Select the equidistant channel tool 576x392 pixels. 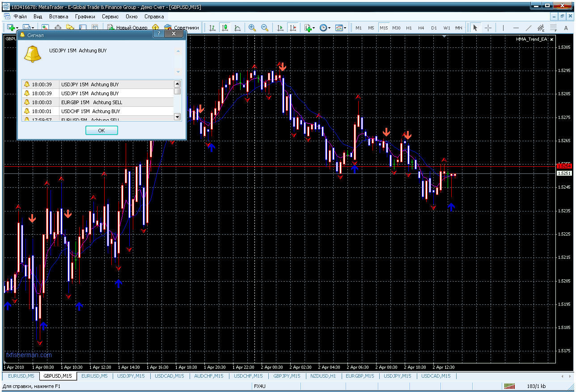541,28
